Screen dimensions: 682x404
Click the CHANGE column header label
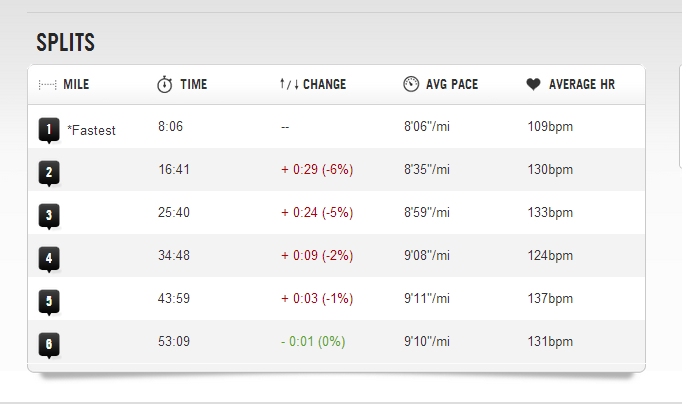324,84
